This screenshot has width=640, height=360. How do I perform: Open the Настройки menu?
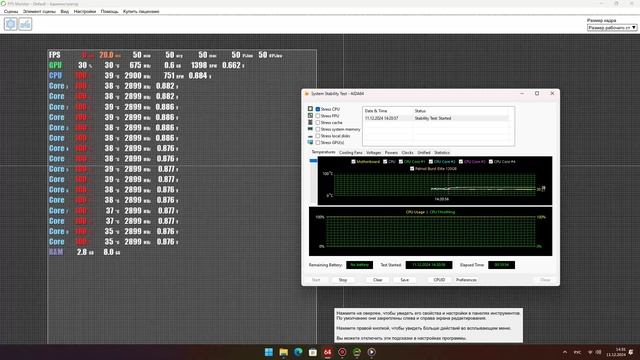tap(84, 11)
